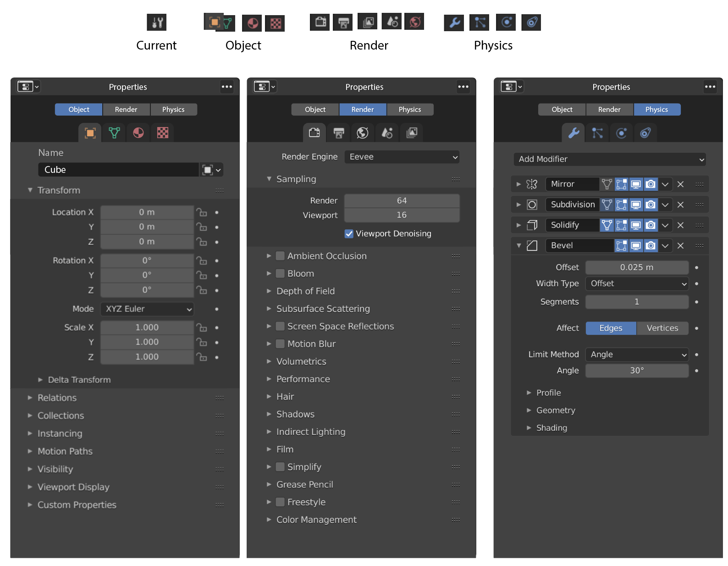
Task: Open View Layer icon tab in middle panel
Action: pyautogui.click(x=412, y=133)
